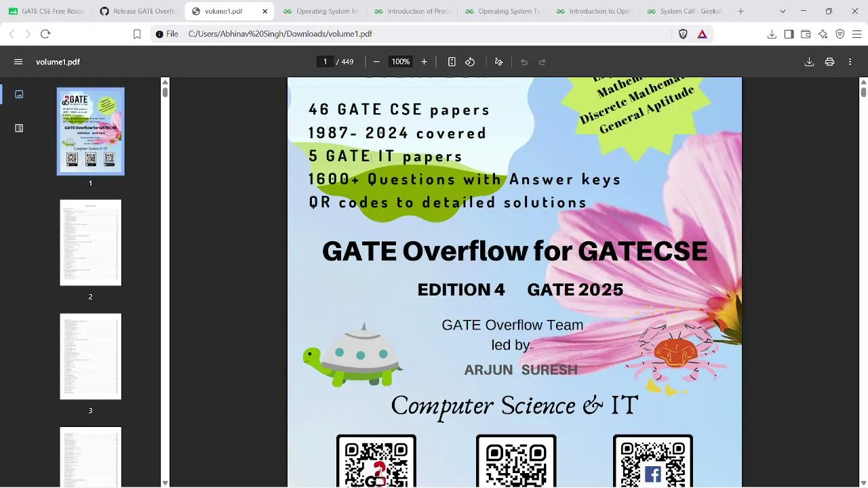Click the "EDITION 4" text
Image resolution: width=868 pixels, height=488 pixels.
pyautogui.click(x=461, y=290)
